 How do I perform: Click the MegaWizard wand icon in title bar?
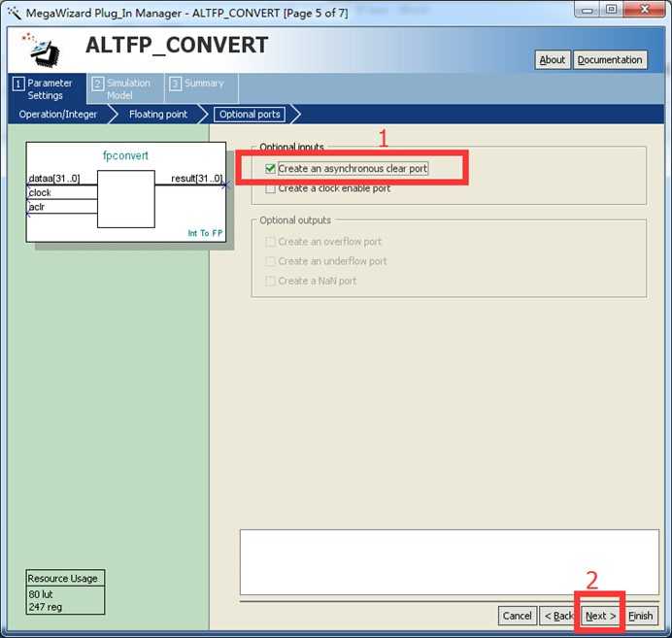[14, 13]
